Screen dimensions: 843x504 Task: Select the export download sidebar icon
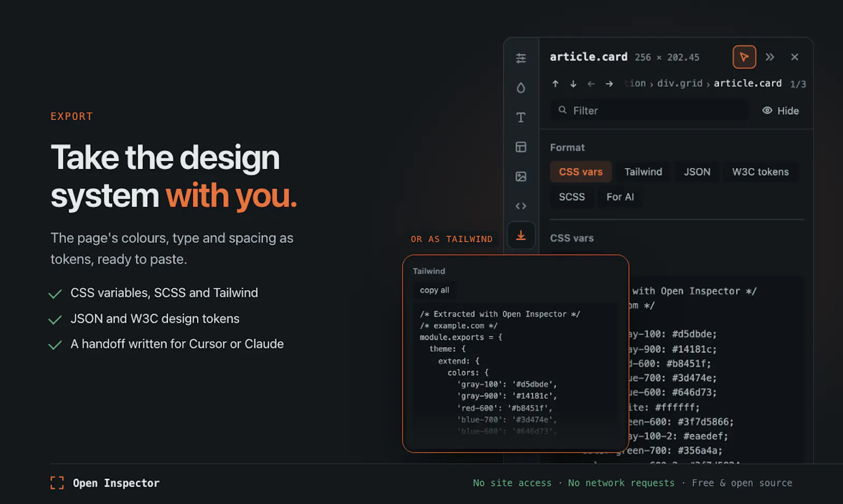point(521,235)
